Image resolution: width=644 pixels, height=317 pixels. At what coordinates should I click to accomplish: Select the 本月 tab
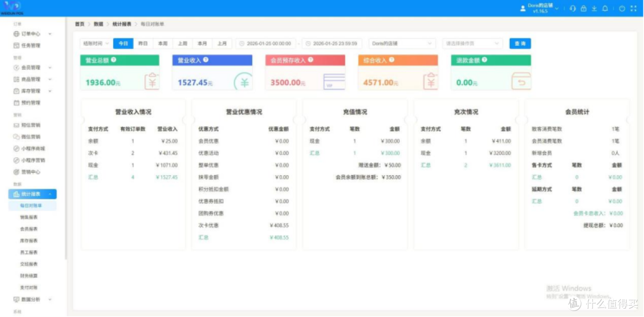[202, 43]
